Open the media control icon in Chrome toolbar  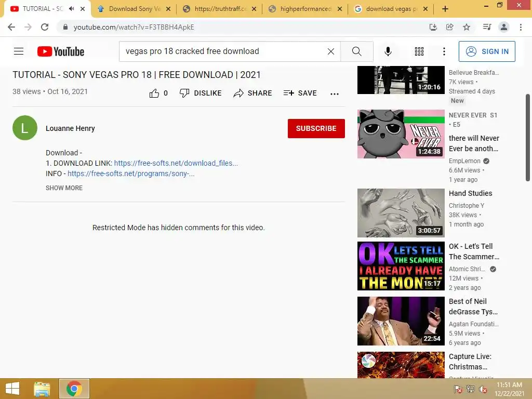pos(487,27)
